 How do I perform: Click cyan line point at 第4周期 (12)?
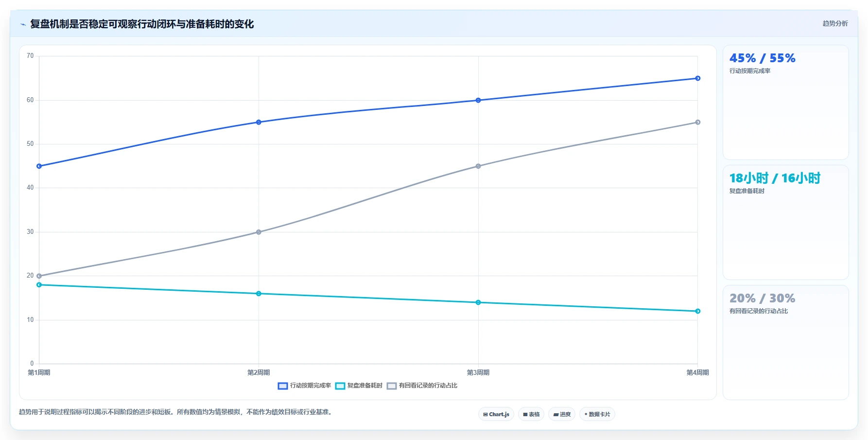698,311
